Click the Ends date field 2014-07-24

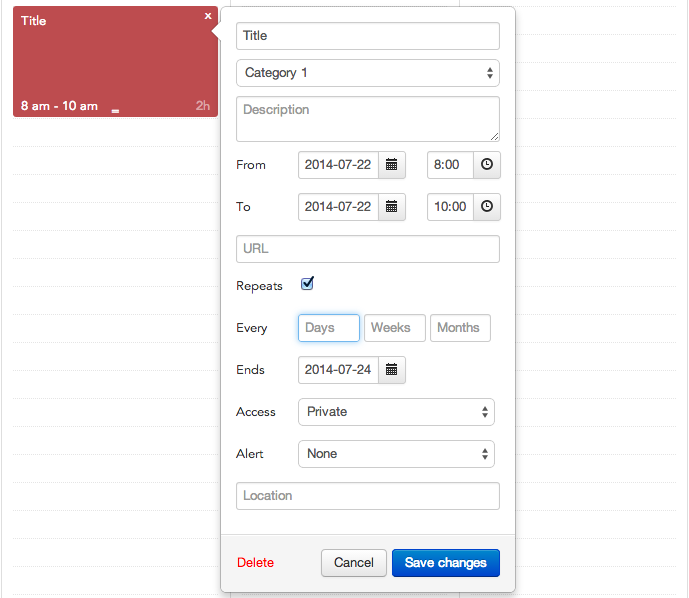[x=338, y=370]
